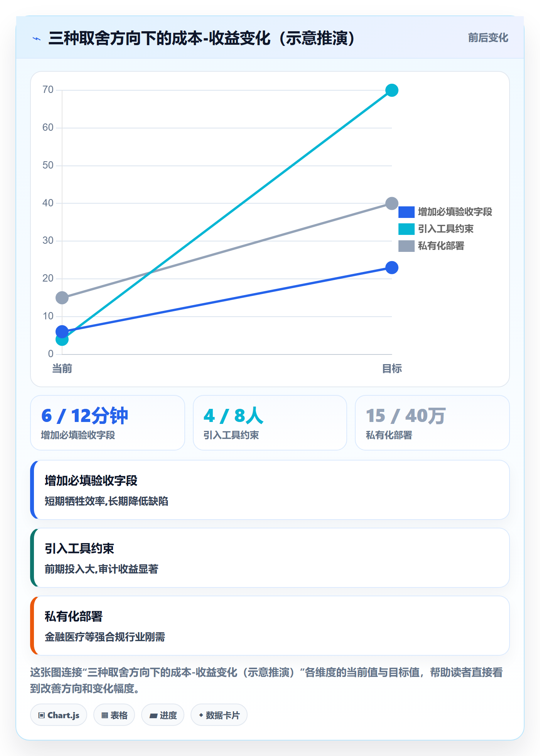The height and width of the screenshot is (756, 540).
Task: Click the 目标 x-axis label
Action: 392,369
